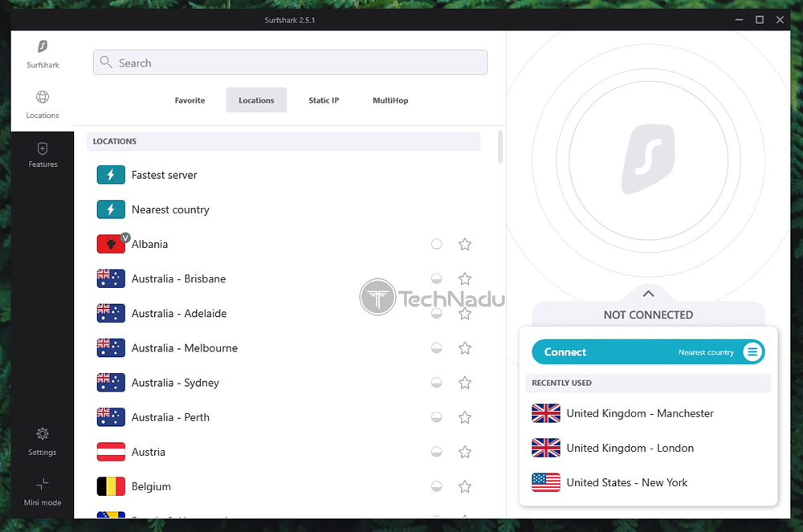Click the Nearest country lightning icon
The width and height of the screenshot is (803, 532).
111,209
